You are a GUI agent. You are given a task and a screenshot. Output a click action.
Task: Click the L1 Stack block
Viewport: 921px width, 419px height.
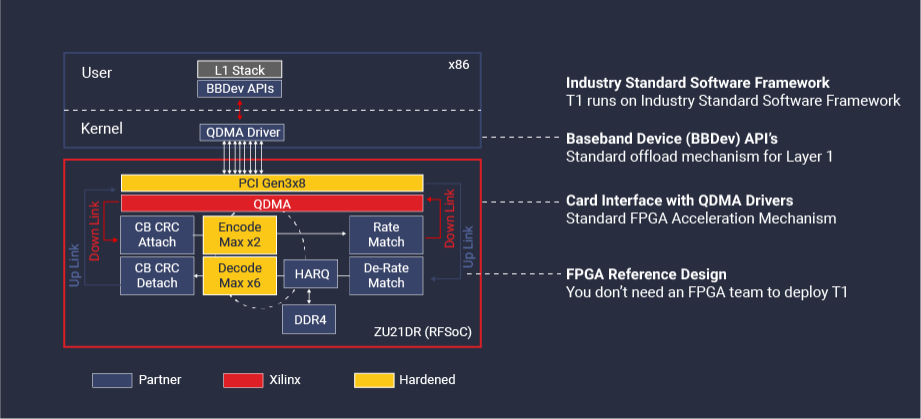tap(240, 70)
